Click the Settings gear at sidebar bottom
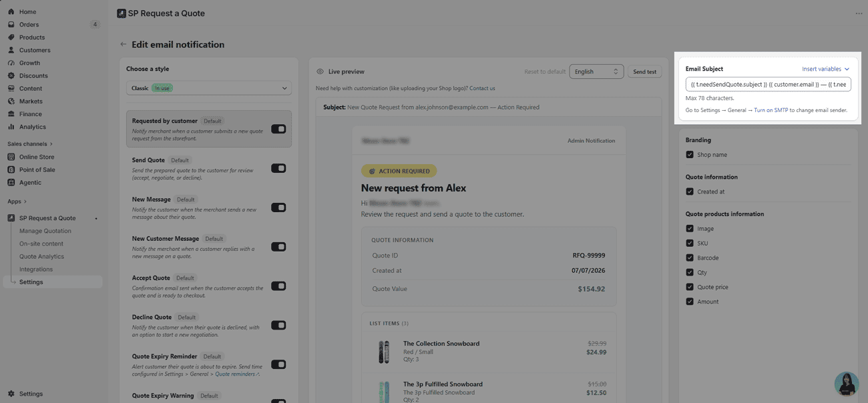 pyautogui.click(x=11, y=394)
